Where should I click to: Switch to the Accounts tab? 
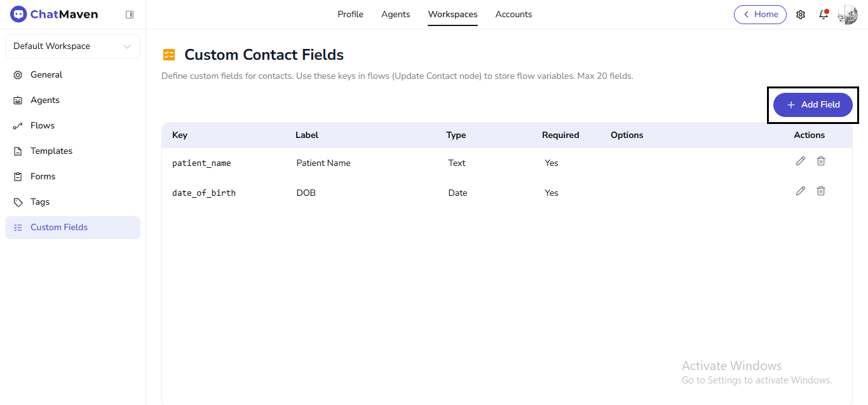[513, 14]
